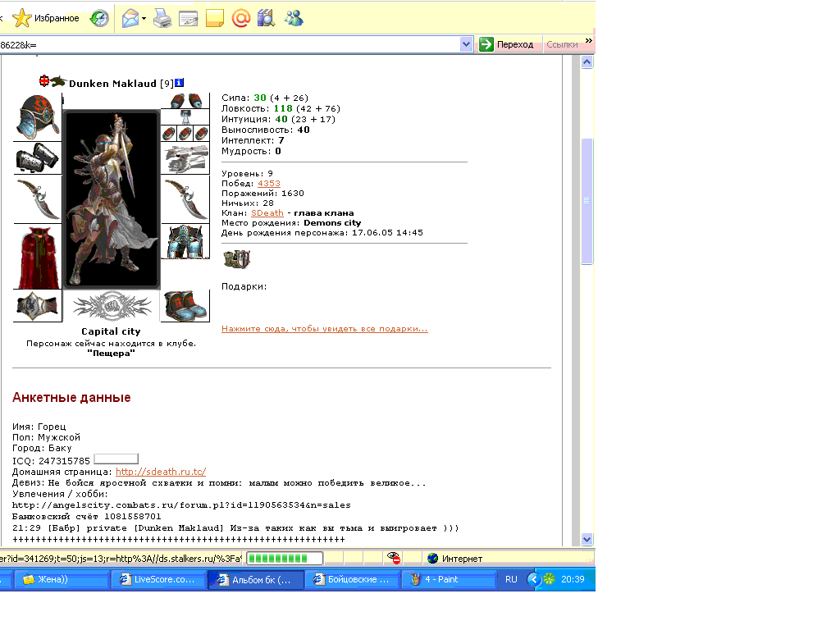
Task: Click the character portrait image
Action: (x=112, y=199)
